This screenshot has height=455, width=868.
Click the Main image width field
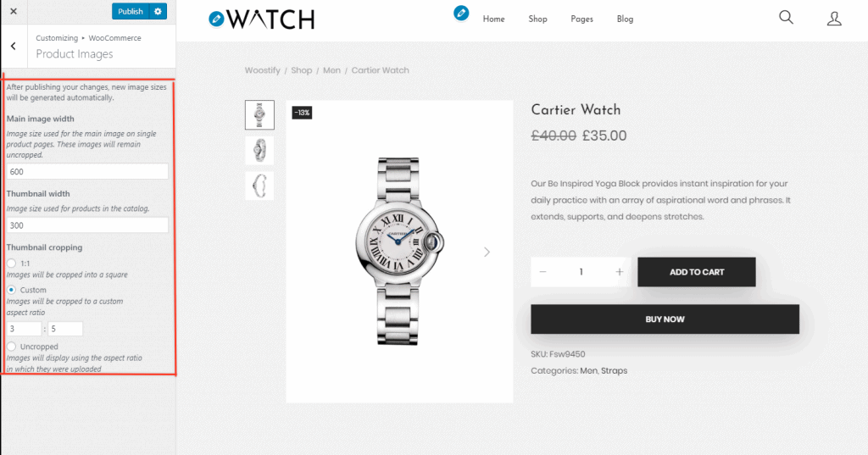click(87, 172)
